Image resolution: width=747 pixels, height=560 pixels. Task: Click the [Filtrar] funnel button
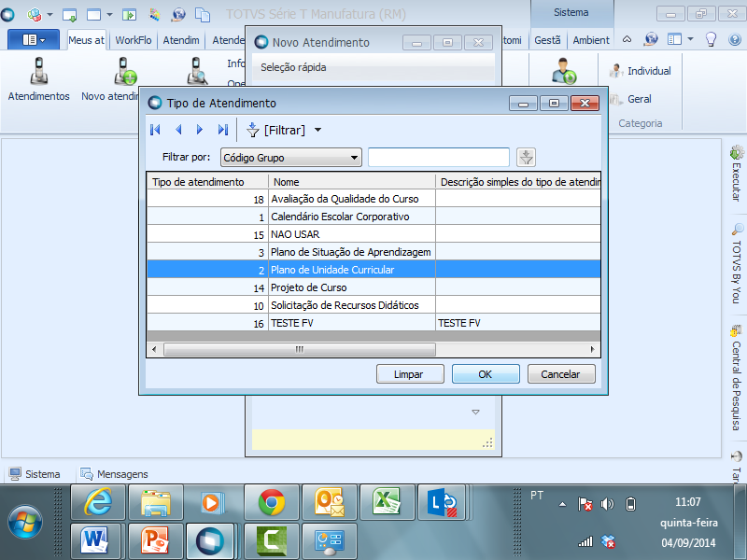[276, 130]
